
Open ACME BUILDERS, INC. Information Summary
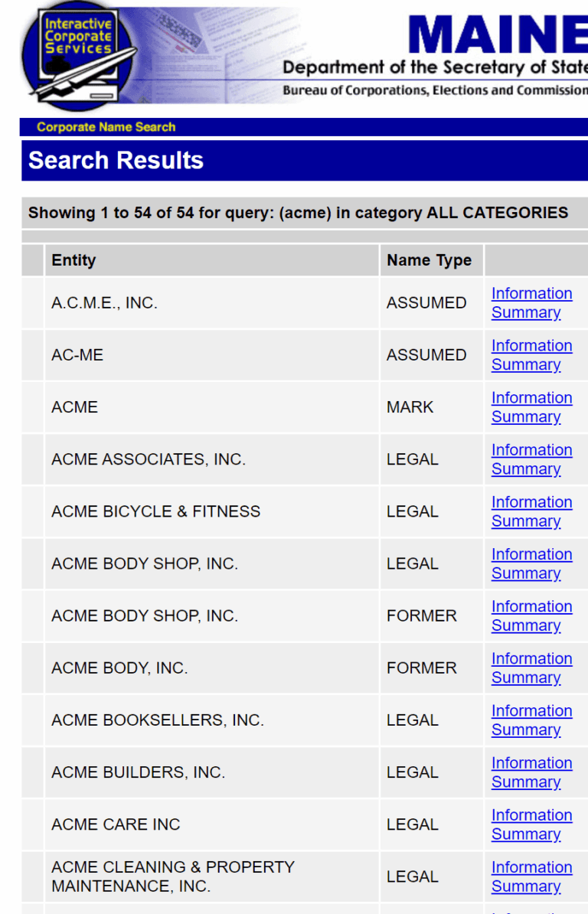(x=531, y=772)
